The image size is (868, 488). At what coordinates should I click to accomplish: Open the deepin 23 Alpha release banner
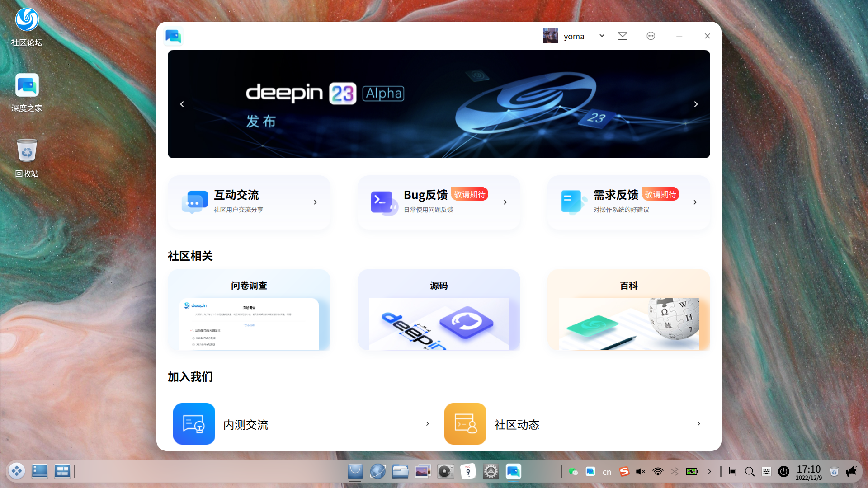click(x=439, y=104)
